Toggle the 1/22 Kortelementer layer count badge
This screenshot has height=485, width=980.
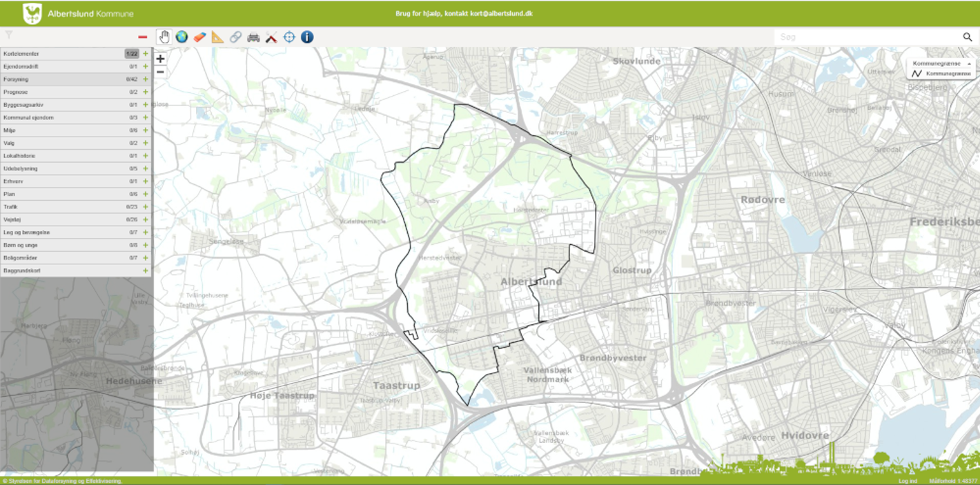[x=132, y=54]
